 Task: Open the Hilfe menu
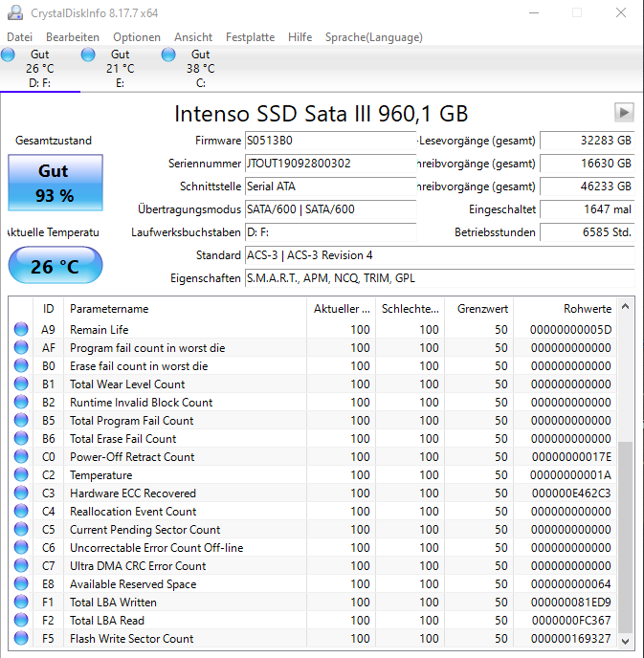click(300, 37)
